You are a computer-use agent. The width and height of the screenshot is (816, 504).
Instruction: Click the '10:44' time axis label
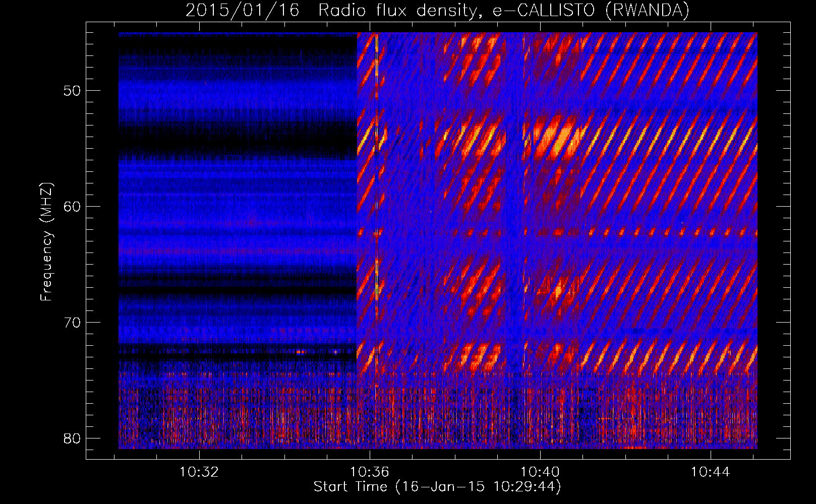click(711, 472)
